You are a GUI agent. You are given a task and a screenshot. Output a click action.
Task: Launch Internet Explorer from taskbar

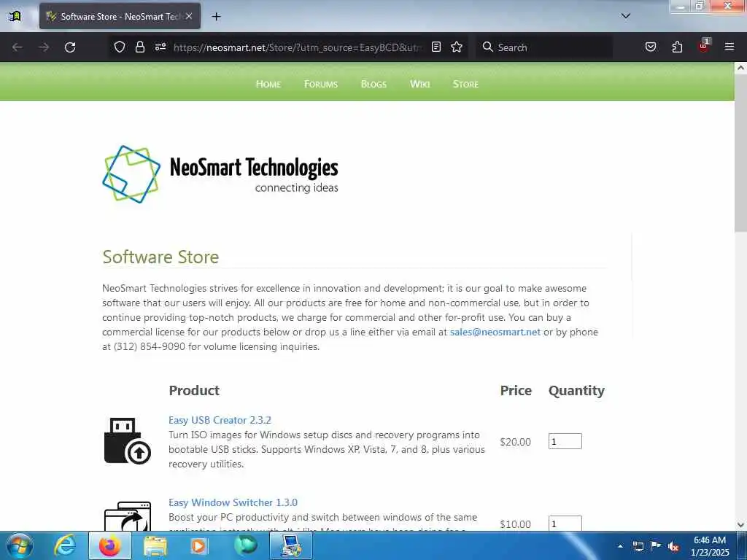tap(65, 545)
